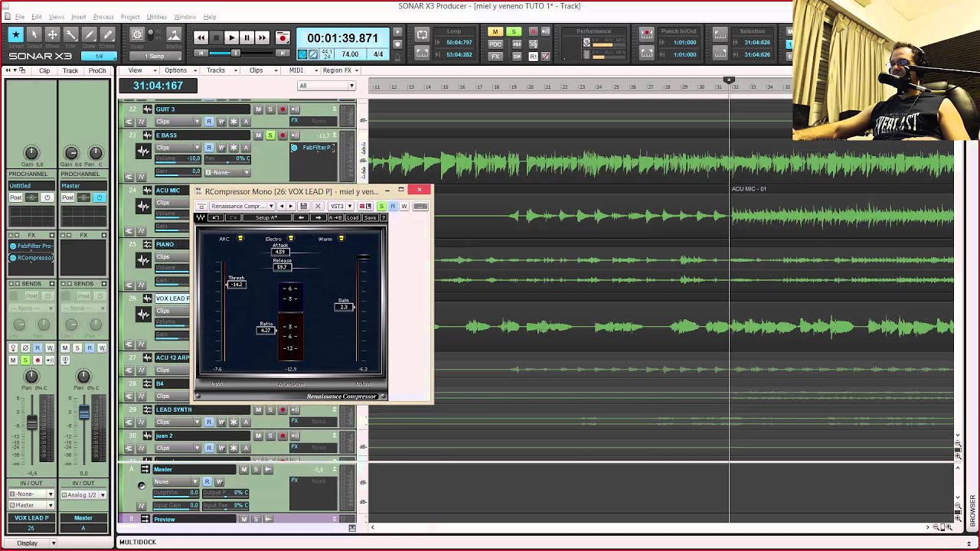
Task: Open E BASS Clips edit filter dropdown
Action: click(x=178, y=148)
